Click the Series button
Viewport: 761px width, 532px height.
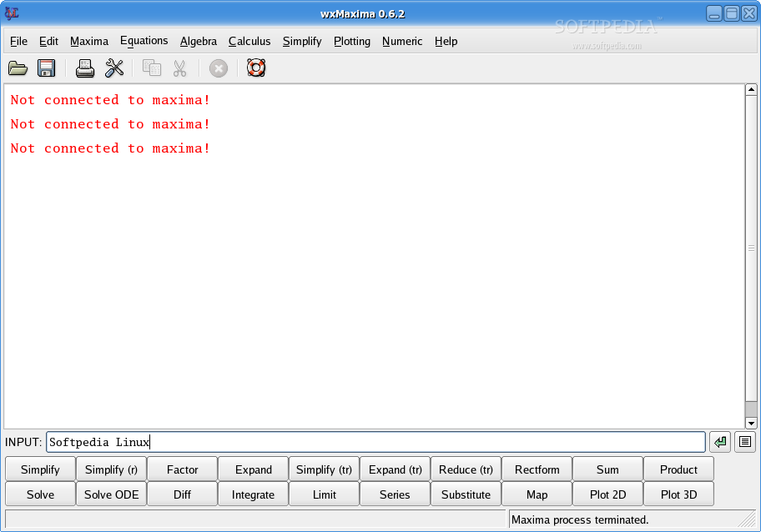point(395,494)
